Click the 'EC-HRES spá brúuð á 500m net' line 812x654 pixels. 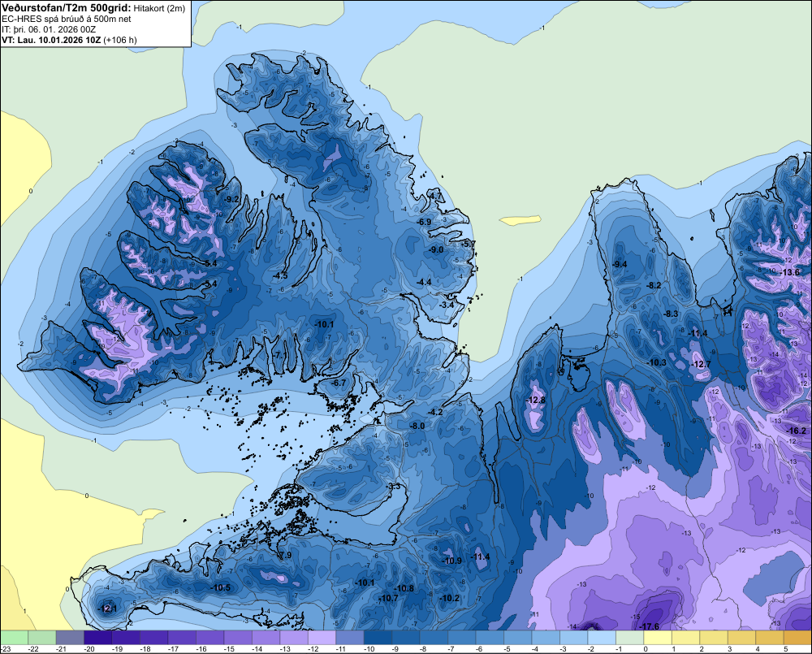(67, 19)
